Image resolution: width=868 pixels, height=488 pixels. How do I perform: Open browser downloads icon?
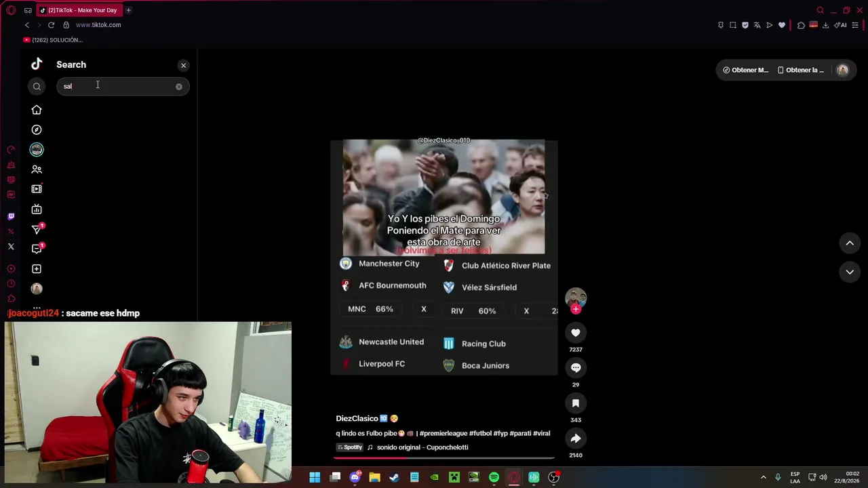[x=825, y=25]
